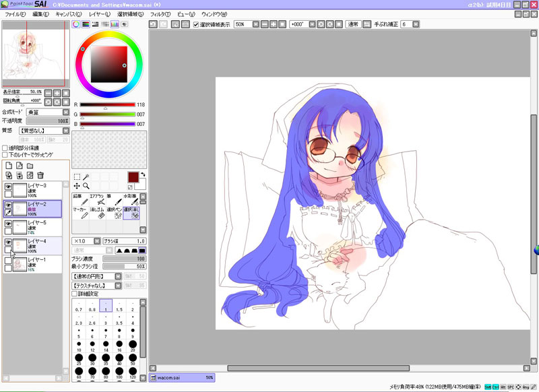Open the 手ぶれ補正 value dropdown
The height and width of the screenshot is (392, 539).
coord(416,24)
